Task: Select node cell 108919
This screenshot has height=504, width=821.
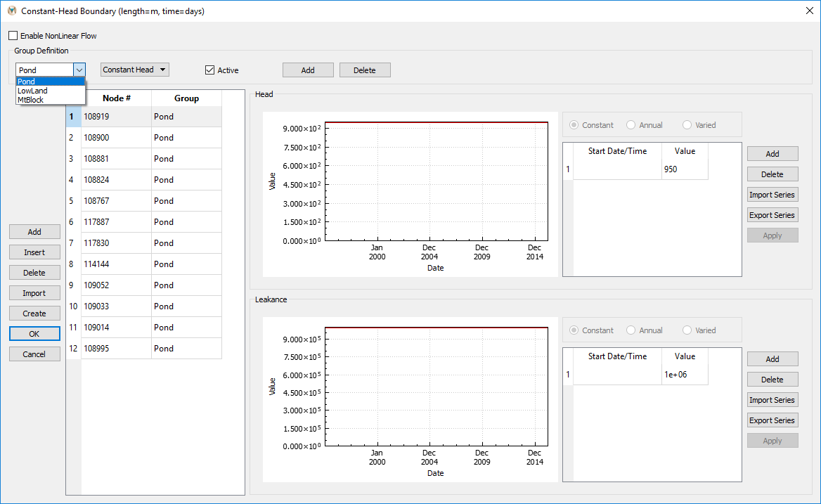Action: click(x=116, y=117)
